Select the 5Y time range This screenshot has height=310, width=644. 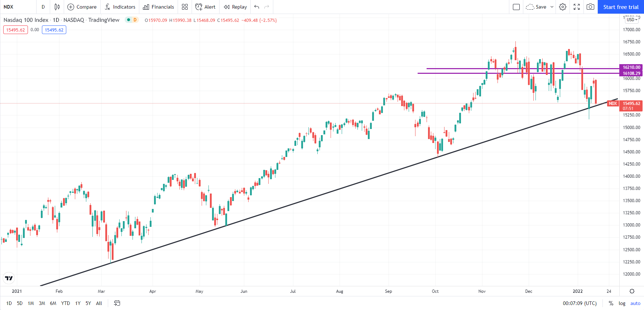tap(88, 303)
